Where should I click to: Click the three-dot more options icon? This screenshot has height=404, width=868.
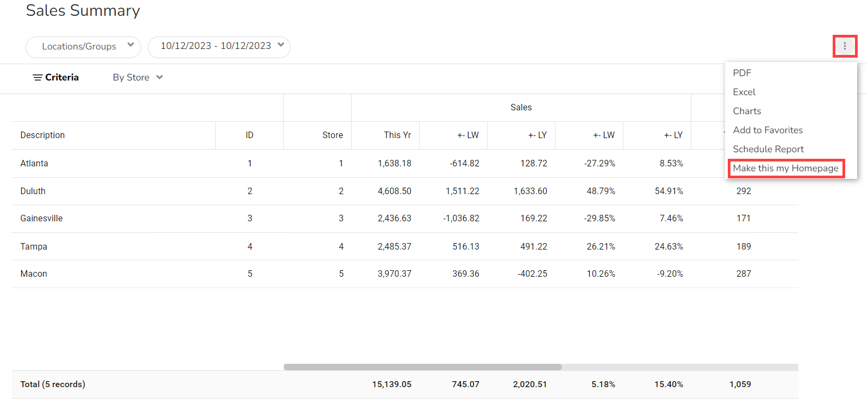coord(845,46)
